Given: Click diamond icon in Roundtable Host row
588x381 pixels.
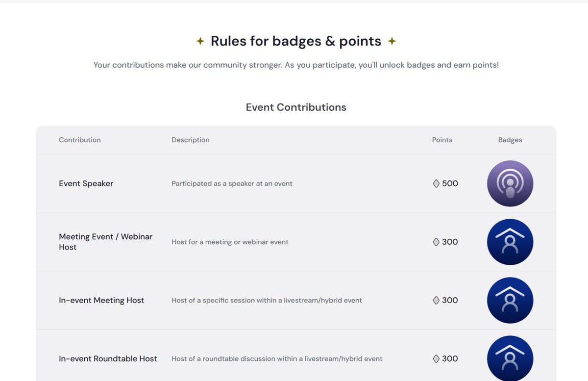Looking at the screenshot, I should (x=436, y=358).
